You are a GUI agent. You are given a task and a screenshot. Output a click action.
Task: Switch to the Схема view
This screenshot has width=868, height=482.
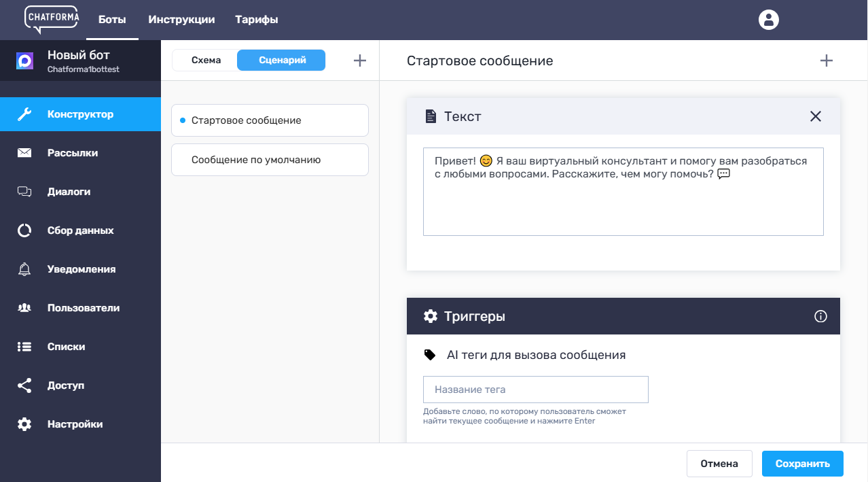206,61
